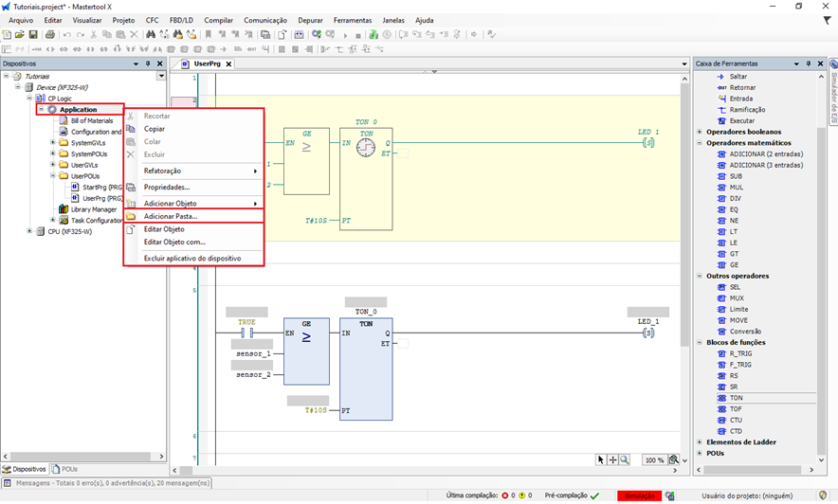Choose Adicionar Pasta from context menu
This screenshot has height=504, width=838.
170,216
